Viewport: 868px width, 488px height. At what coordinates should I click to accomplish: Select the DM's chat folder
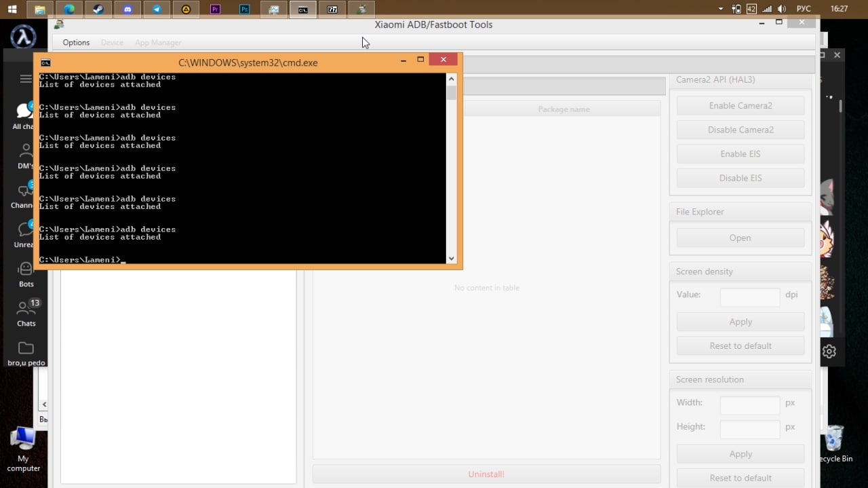(x=26, y=156)
